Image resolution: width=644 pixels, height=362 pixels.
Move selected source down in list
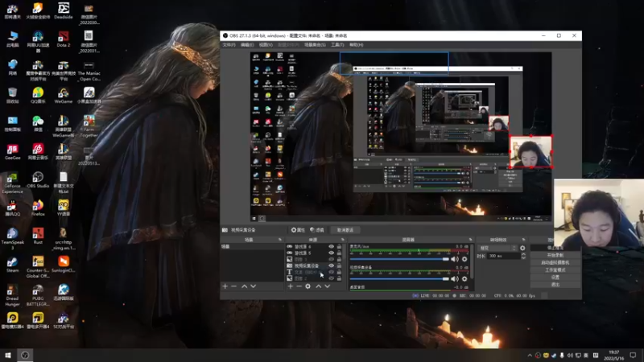pos(328,286)
